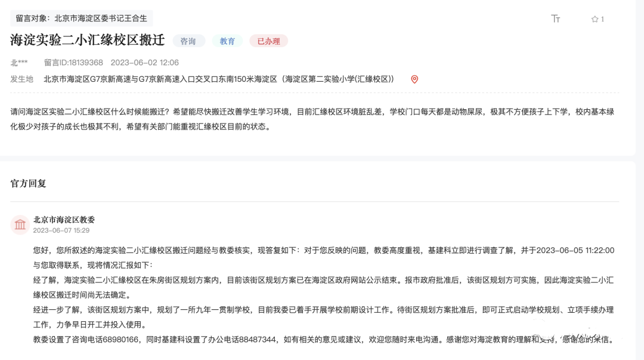Click the favorite count number 1

coord(602,19)
